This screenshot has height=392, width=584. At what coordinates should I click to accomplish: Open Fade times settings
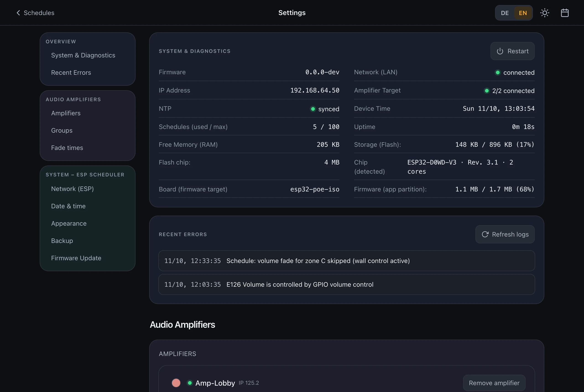[x=67, y=148]
